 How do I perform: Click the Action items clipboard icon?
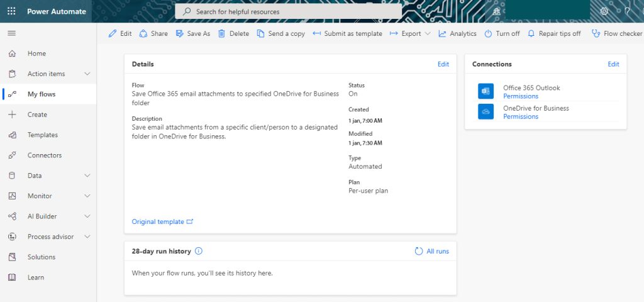click(x=13, y=74)
